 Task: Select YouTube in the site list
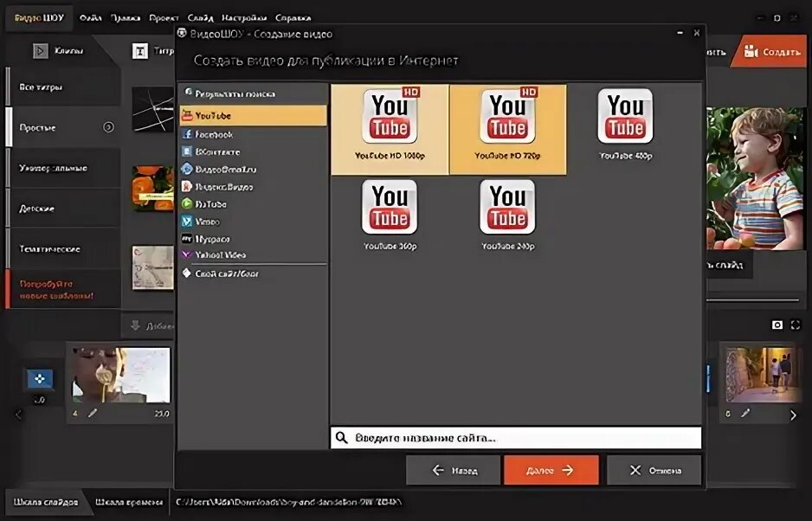coord(254,115)
